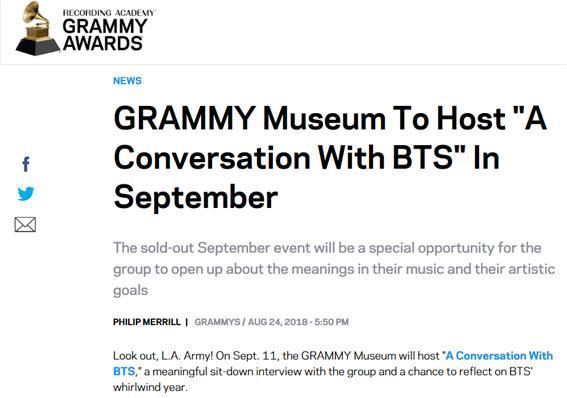Click the golden gramophone trophy logo

click(x=38, y=28)
